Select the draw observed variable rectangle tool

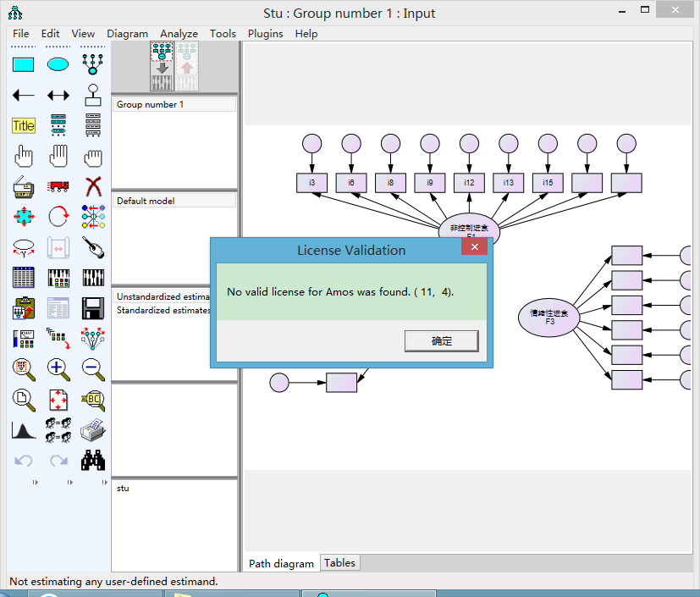pyautogui.click(x=24, y=64)
